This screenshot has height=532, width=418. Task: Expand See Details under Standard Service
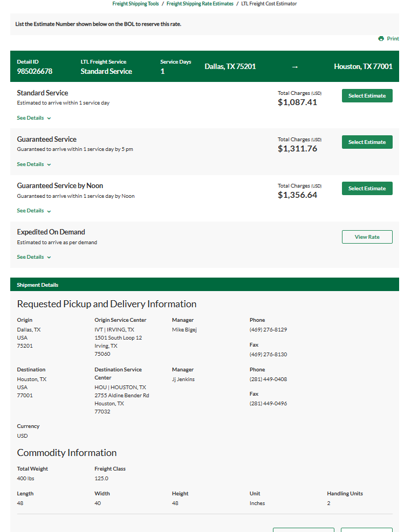(x=34, y=118)
